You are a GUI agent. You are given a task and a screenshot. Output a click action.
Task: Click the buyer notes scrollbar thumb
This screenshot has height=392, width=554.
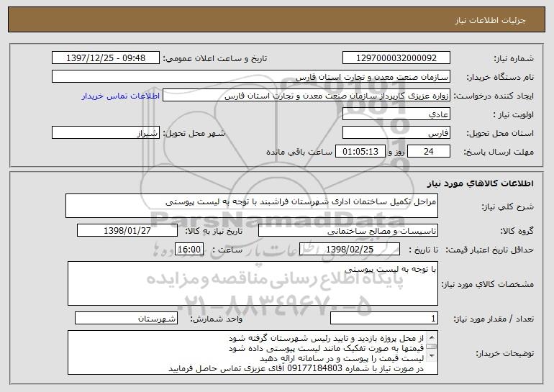pos(431,346)
